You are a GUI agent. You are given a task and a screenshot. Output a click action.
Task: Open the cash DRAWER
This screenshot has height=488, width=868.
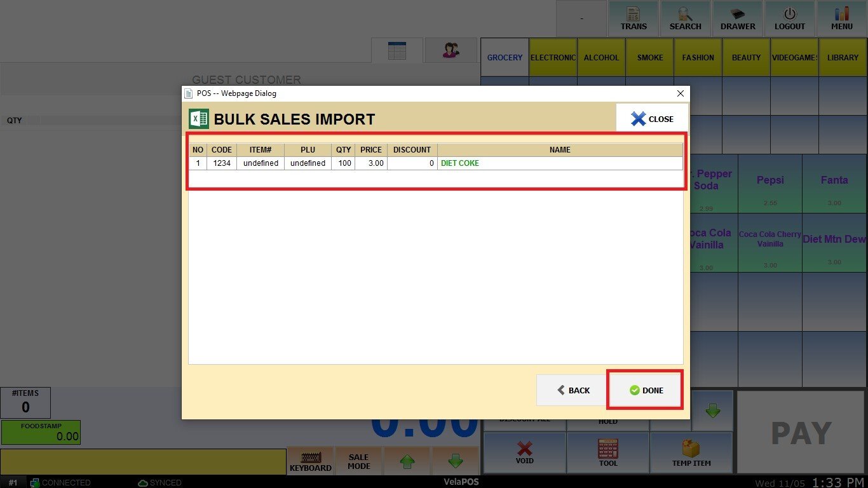click(738, 19)
